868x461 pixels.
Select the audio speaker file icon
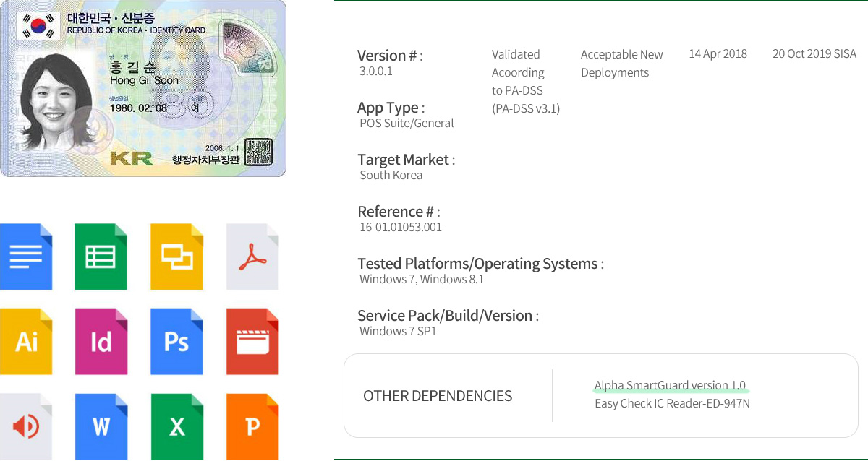coord(26,426)
